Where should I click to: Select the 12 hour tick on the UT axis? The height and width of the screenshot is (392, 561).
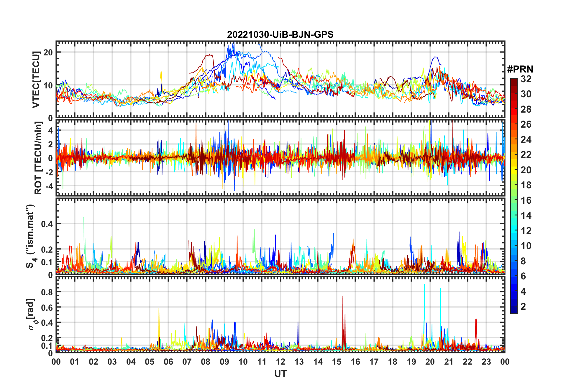(x=280, y=362)
